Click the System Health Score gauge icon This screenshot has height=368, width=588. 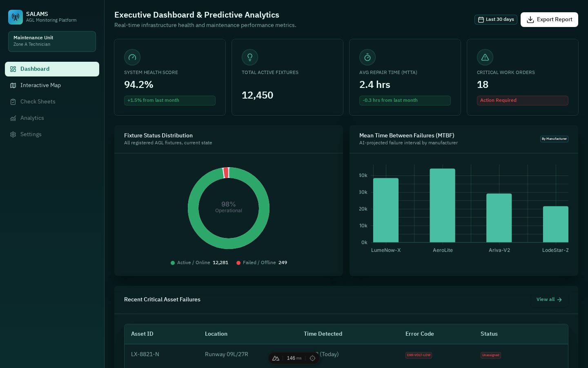132,57
